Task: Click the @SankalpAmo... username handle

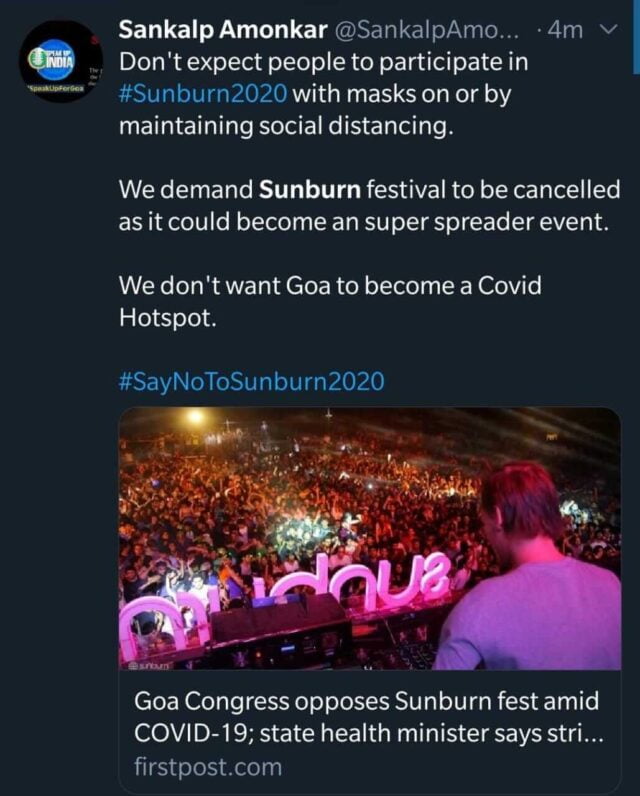Action: click(421, 31)
